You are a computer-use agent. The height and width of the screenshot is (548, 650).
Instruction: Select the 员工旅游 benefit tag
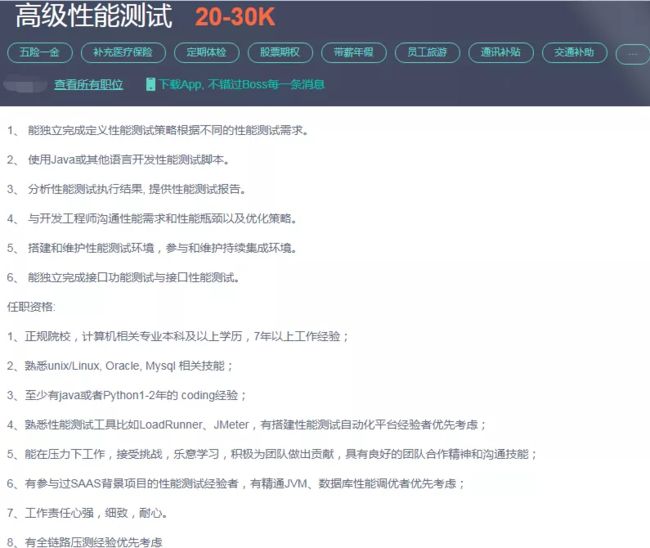coord(427,52)
